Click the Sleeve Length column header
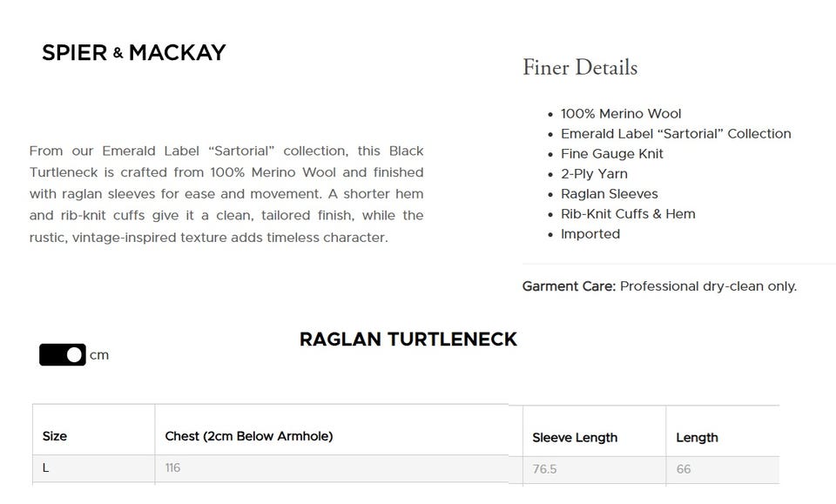This screenshot has width=836, height=504. tap(575, 438)
